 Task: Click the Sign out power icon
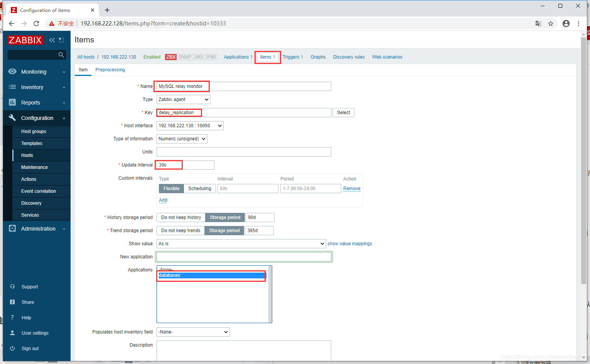coord(12,348)
